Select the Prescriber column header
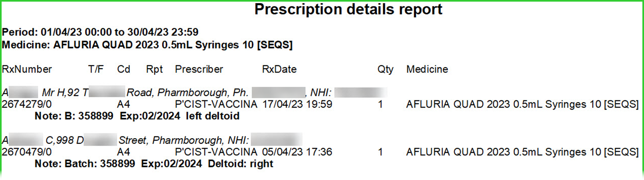Image resolution: width=644 pixels, height=180 pixels. 199,69
